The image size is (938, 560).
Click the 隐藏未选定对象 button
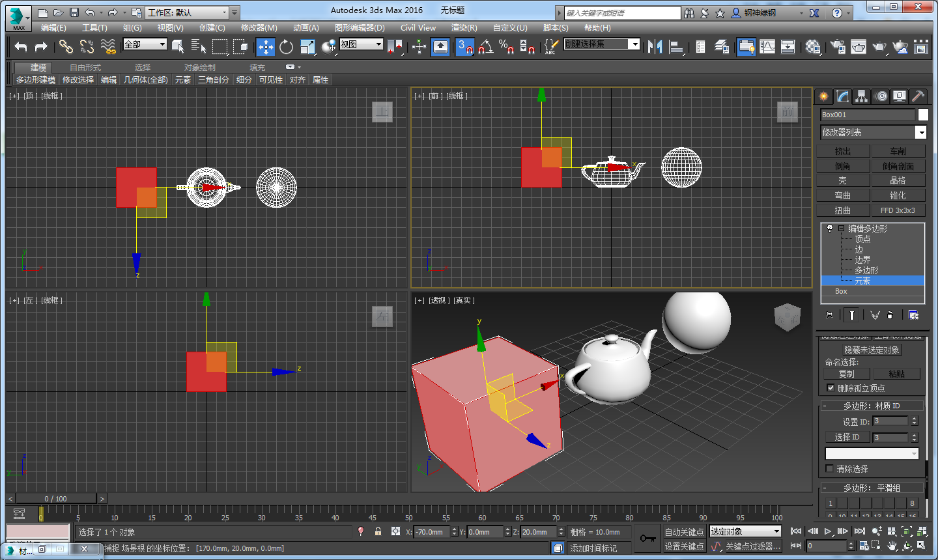872,350
